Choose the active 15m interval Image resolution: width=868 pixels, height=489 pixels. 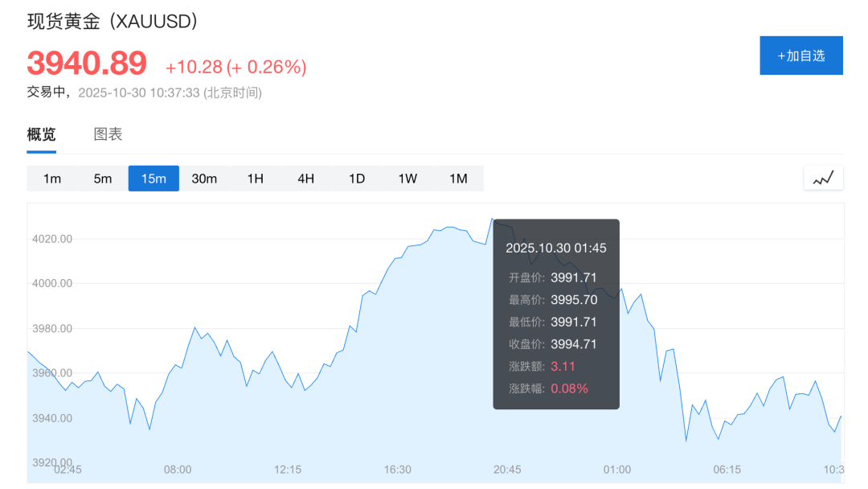(x=154, y=179)
